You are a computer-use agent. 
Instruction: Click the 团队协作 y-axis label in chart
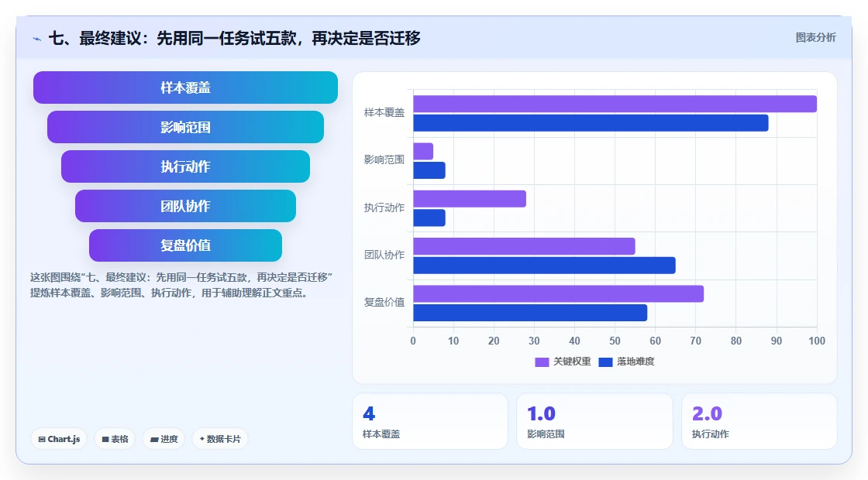[x=384, y=255]
